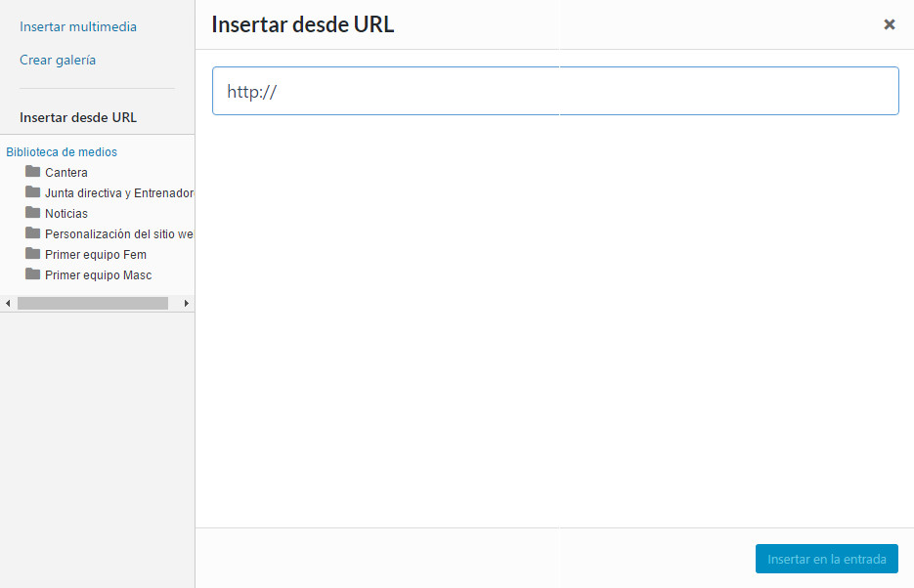The image size is (914, 588).
Task: Click the horizontal scrollbar thumb in the folder tree
Action: (x=93, y=304)
